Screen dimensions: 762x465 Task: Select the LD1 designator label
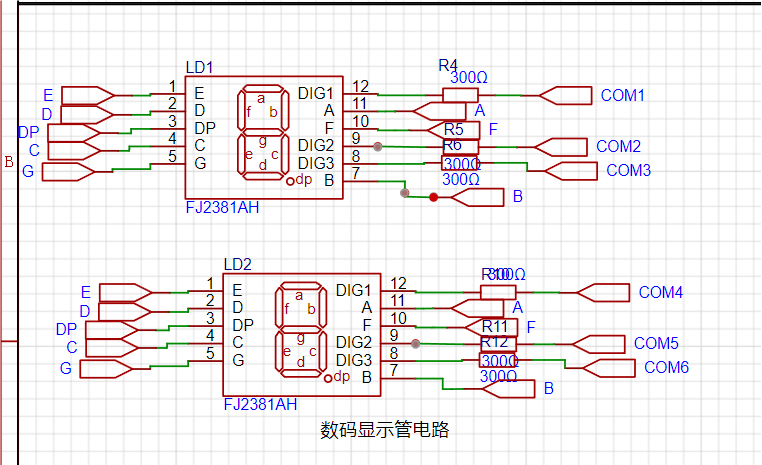point(200,68)
